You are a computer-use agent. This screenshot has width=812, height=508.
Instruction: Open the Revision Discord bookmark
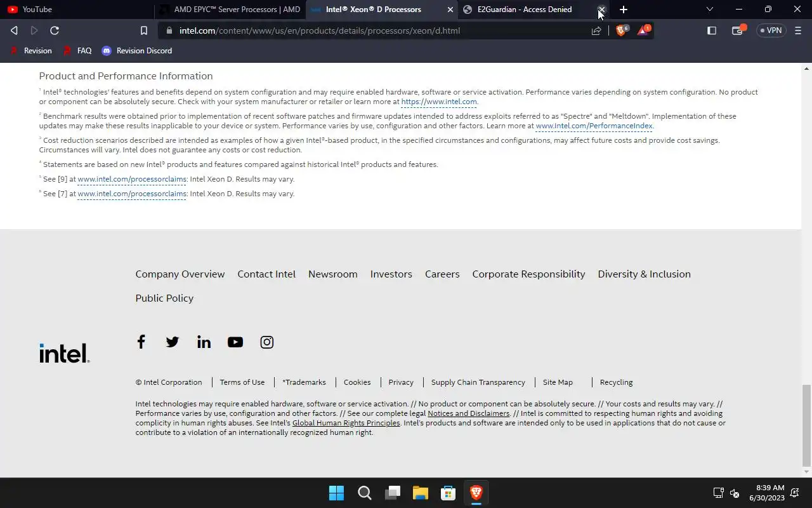pos(137,51)
